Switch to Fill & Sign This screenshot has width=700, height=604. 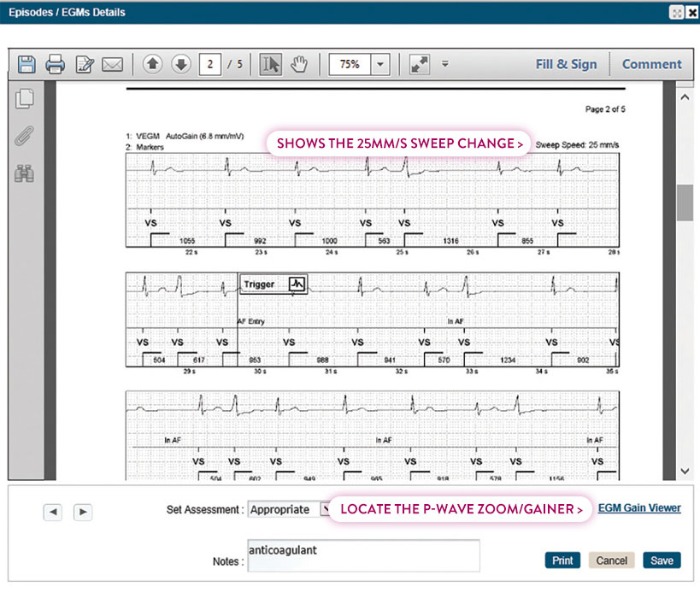point(566,64)
